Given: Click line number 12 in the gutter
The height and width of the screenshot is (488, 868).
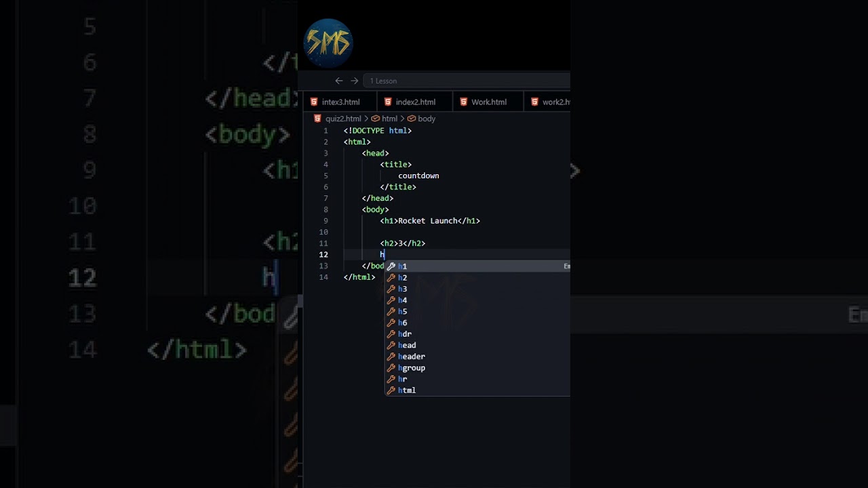Looking at the screenshot, I should pos(323,255).
